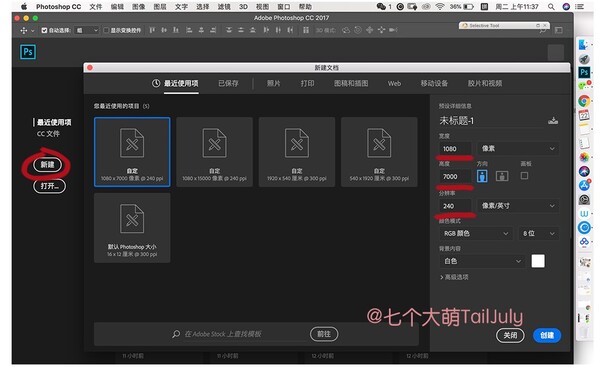Open Finder from the Dock

click(x=584, y=45)
